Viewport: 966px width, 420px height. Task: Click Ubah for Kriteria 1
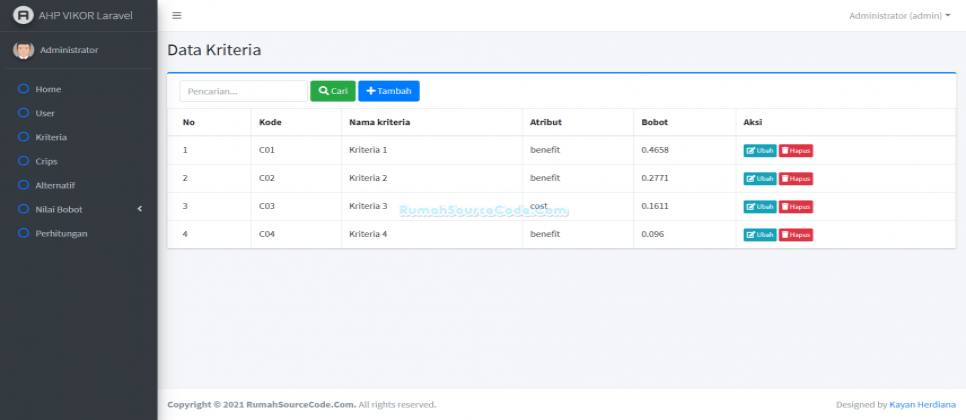tap(760, 150)
